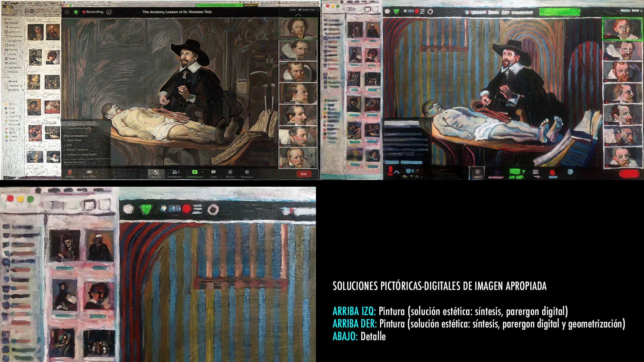Screen dimensions: 644x362
Task: Click the Record icon in the Zoom toolbar
Action: point(230,172)
